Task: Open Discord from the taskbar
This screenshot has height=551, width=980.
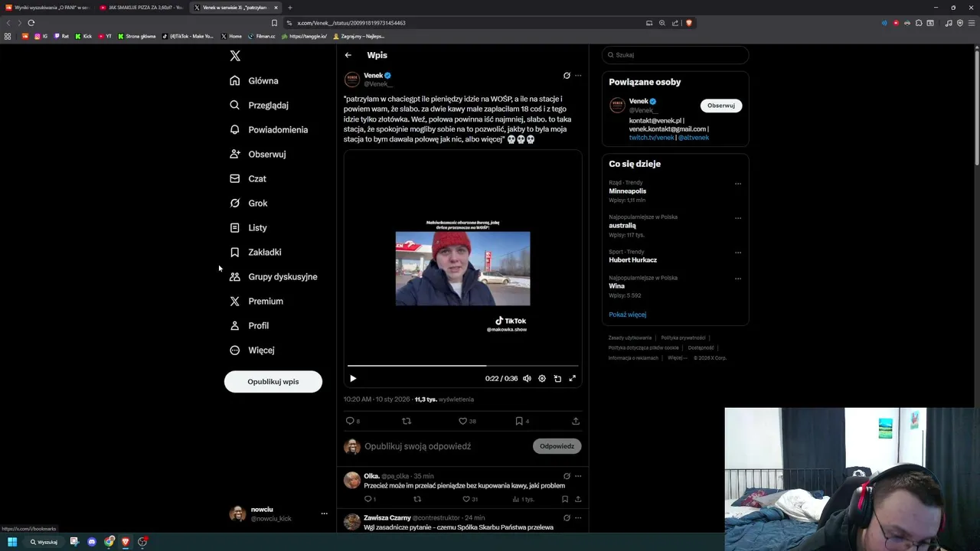Action: (x=92, y=542)
